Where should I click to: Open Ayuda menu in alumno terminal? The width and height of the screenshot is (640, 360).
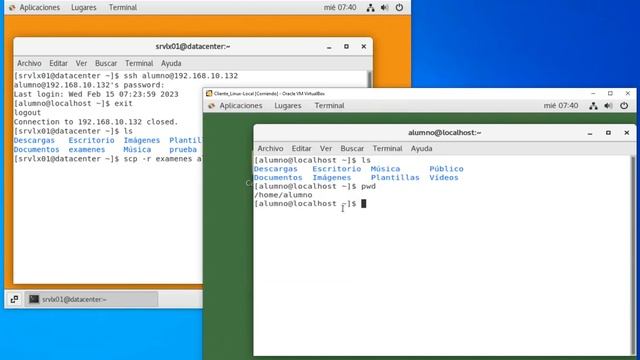pos(421,149)
